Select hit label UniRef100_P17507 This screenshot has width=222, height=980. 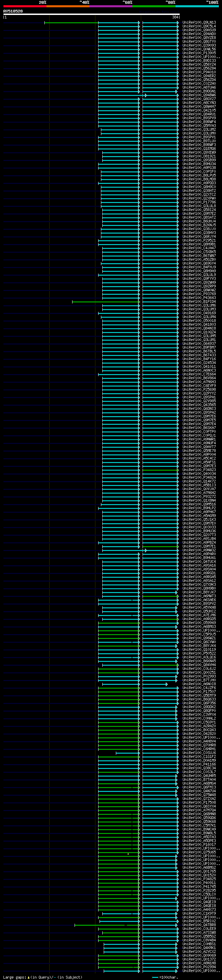coord(199,692)
